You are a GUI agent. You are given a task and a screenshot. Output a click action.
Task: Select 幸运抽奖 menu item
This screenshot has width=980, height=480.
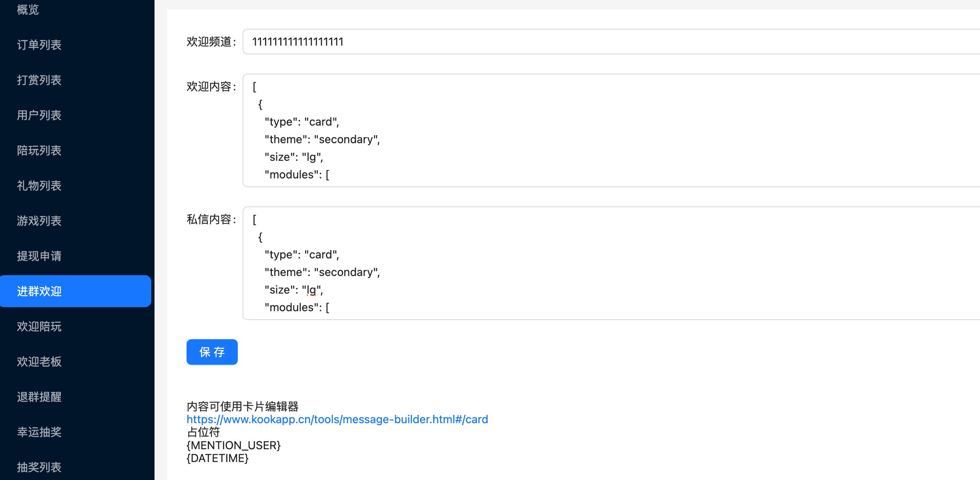[39, 432]
